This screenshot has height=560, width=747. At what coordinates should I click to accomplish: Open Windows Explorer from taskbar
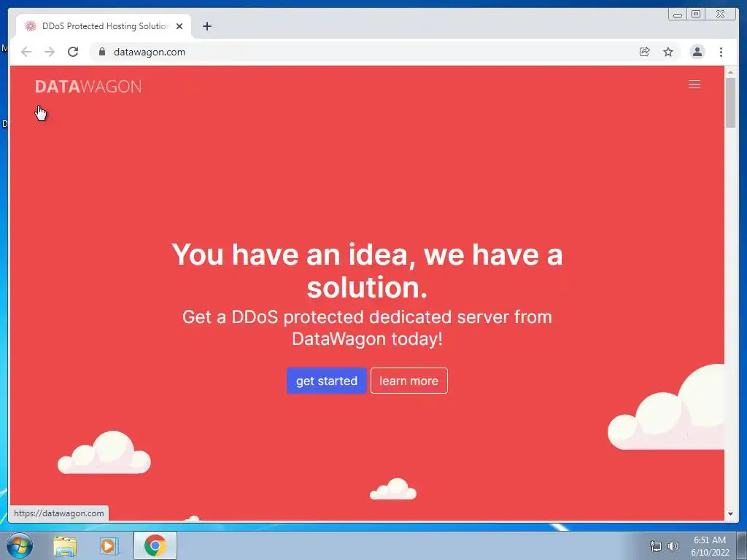coord(65,546)
